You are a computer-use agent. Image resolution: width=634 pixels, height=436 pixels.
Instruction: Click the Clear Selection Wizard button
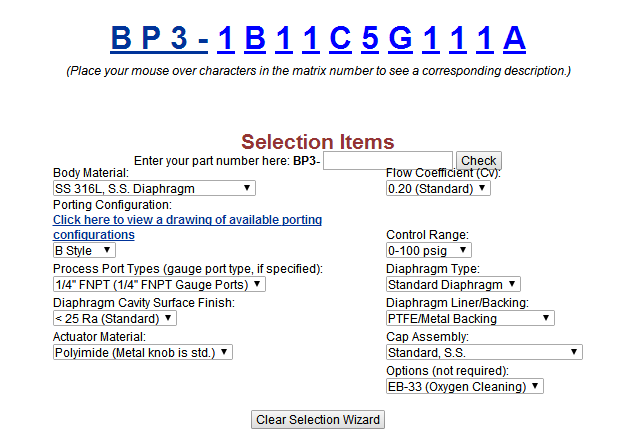coord(318,419)
